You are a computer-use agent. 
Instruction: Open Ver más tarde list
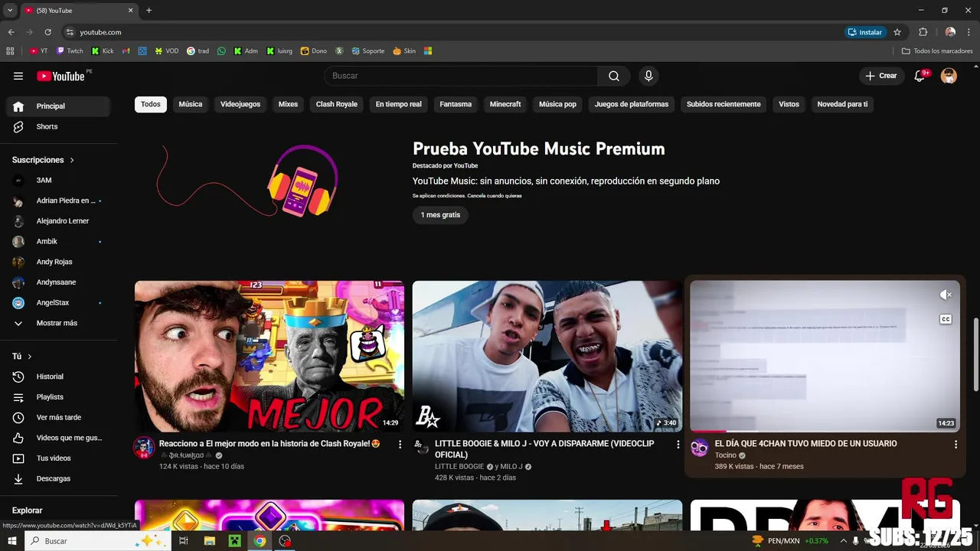[x=58, y=417]
